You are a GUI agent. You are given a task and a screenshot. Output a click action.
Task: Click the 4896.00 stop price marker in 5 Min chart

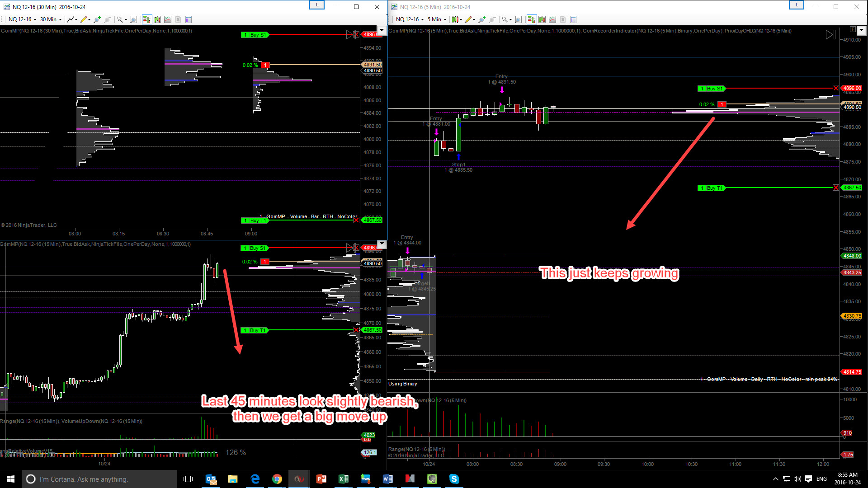click(852, 89)
